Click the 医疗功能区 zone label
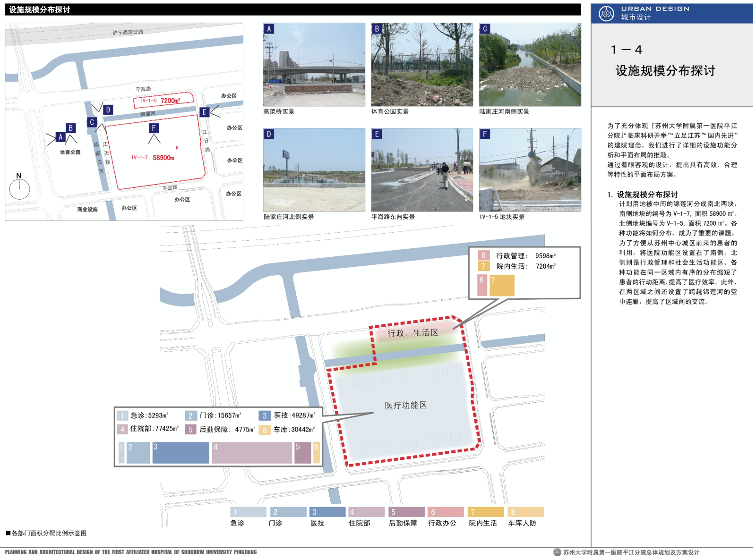The height and width of the screenshot is (559, 756). pos(406,406)
